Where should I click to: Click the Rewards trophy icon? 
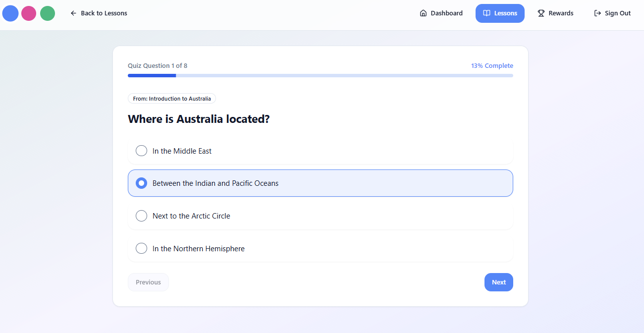(x=541, y=13)
